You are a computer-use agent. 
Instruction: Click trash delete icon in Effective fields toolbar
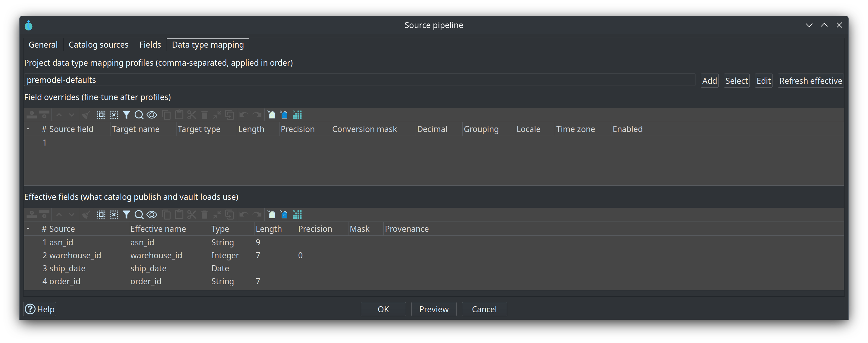click(x=205, y=215)
